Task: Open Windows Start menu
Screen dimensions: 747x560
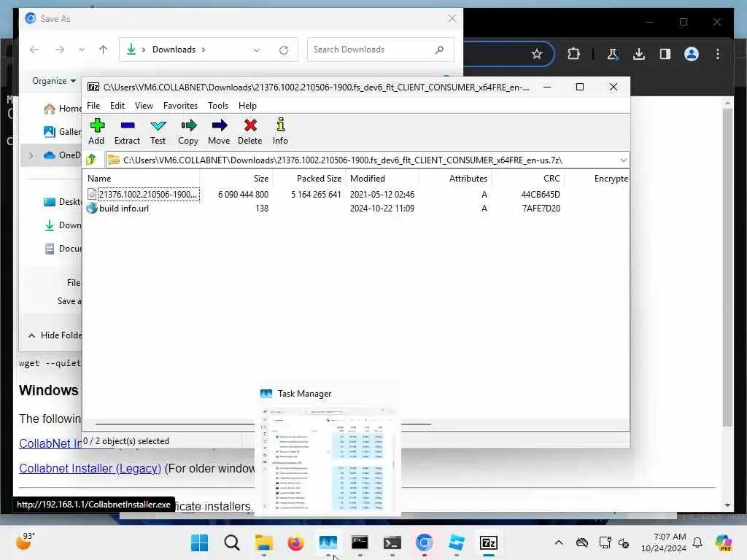Action: (x=199, y=542)
